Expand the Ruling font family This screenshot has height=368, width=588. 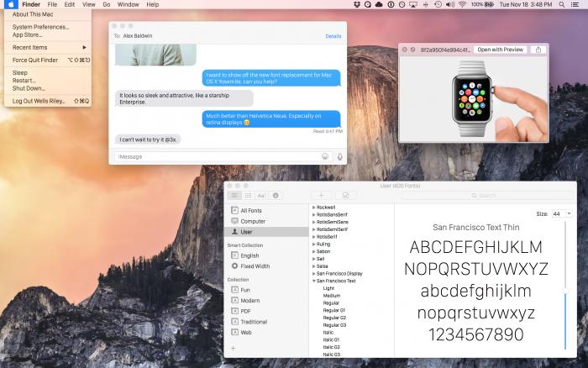314,244
